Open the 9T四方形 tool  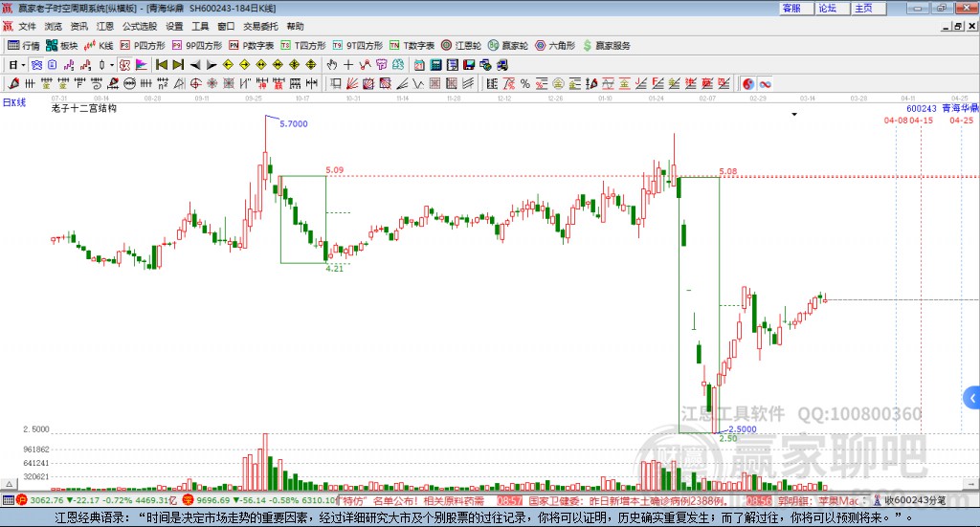(x=357, y=46)
